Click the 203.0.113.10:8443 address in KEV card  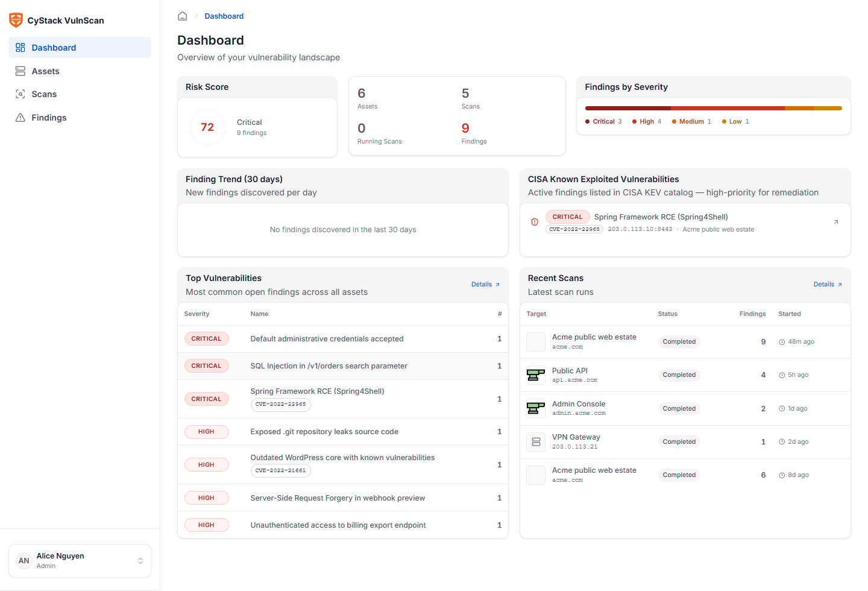pyautogui.click(x=640, y=230)
